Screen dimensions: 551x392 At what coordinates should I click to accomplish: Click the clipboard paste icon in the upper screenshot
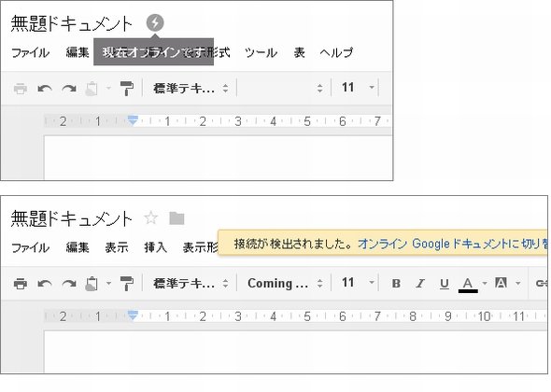coord(92,88)
